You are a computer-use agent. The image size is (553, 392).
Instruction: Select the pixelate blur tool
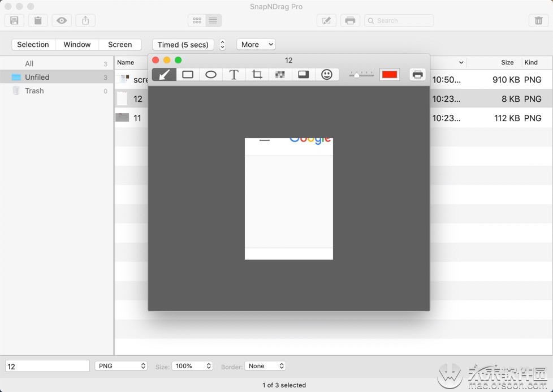point(280,74)
